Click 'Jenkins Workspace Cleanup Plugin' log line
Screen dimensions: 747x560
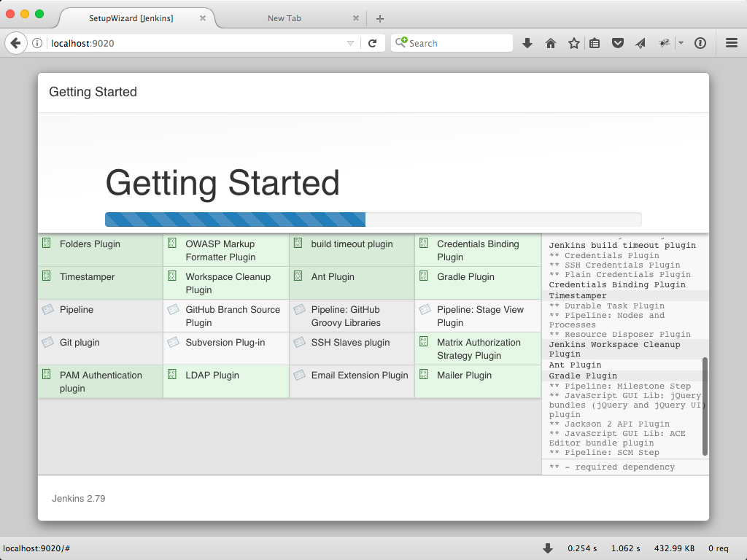(614, 349)
